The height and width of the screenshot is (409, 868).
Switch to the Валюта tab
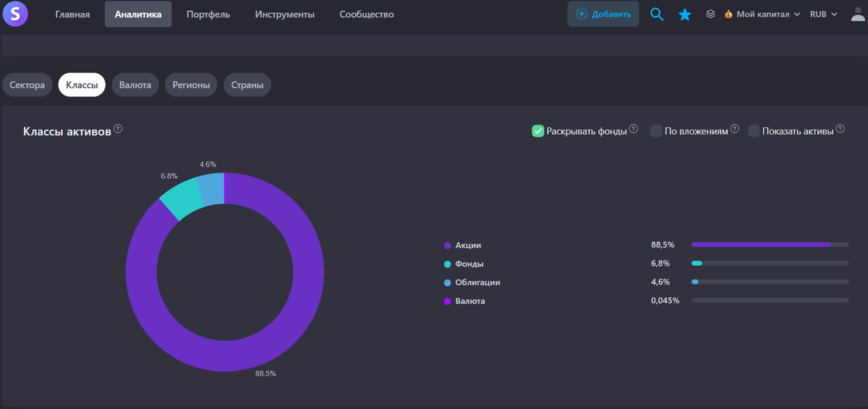coord(135,85)
